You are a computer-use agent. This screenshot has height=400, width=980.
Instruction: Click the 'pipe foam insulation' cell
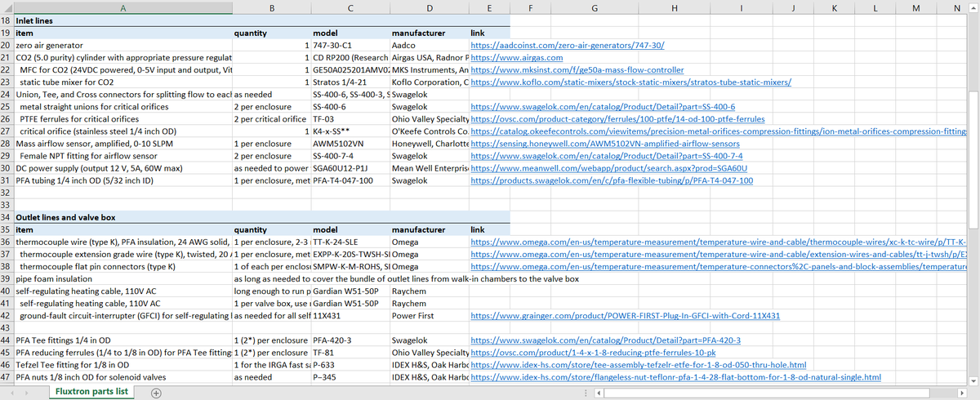(122, 279)
